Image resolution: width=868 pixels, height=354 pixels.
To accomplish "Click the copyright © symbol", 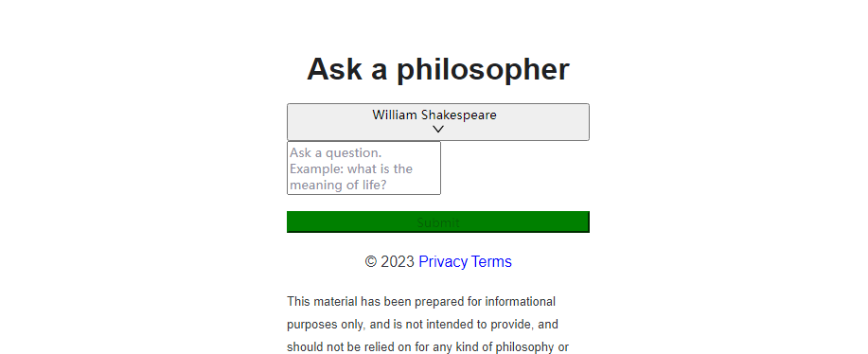I will 371,262.
